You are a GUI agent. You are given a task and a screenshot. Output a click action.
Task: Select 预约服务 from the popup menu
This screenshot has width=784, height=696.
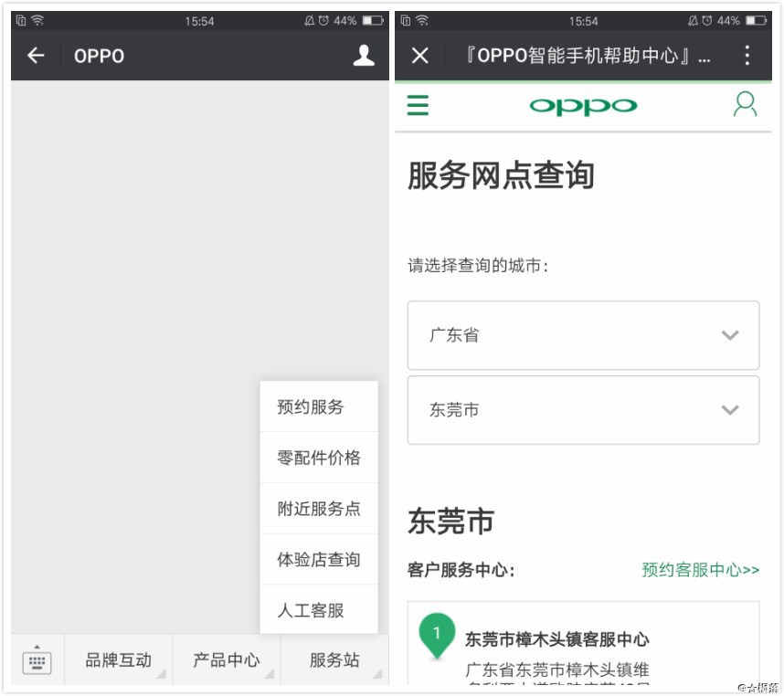coord(319,407)
